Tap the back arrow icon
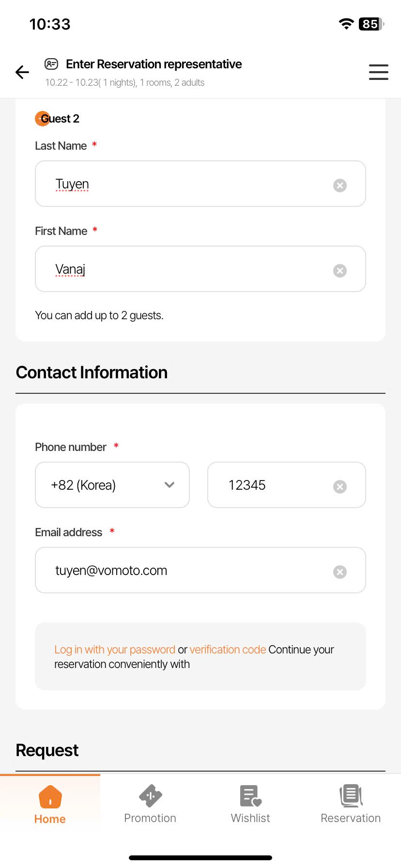401x868 pixels. [x=22, y=72]
